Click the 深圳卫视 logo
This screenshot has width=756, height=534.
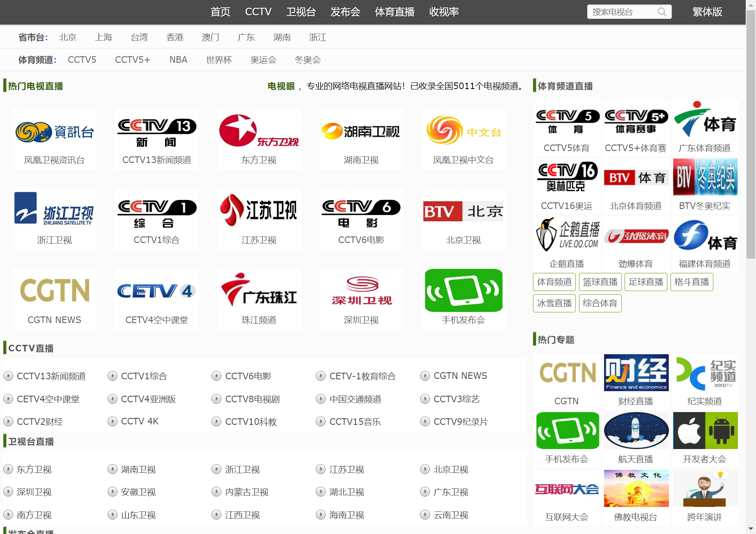point(361,291)
